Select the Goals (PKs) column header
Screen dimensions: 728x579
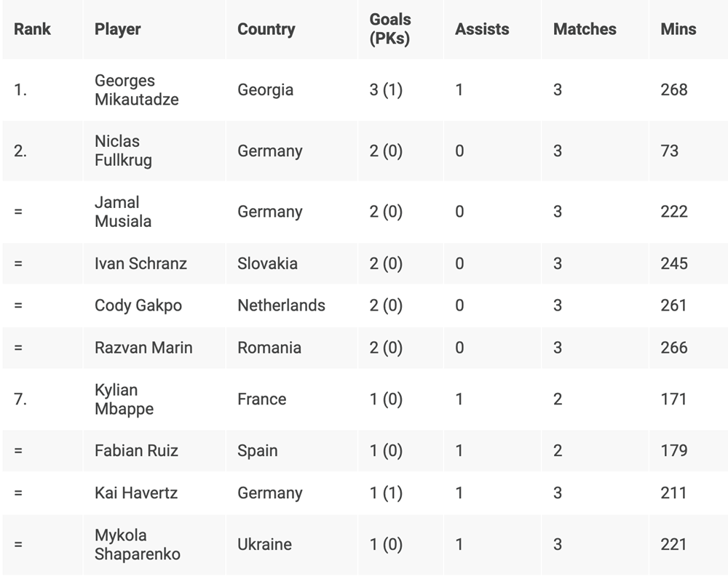click(x=390, y=29)
